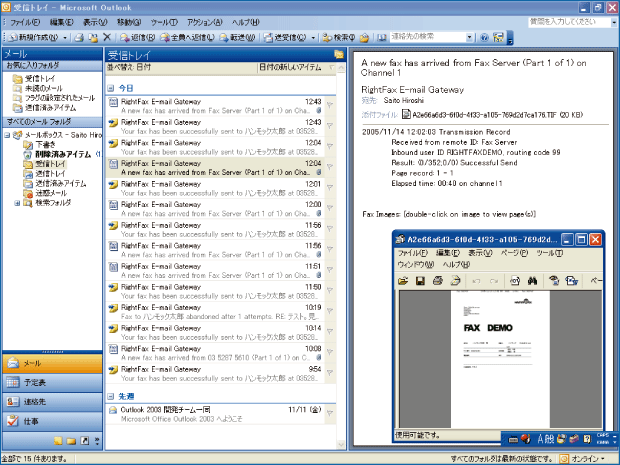
Task: Toggle flag on the 10:19 message
Action: coord(330,311)
